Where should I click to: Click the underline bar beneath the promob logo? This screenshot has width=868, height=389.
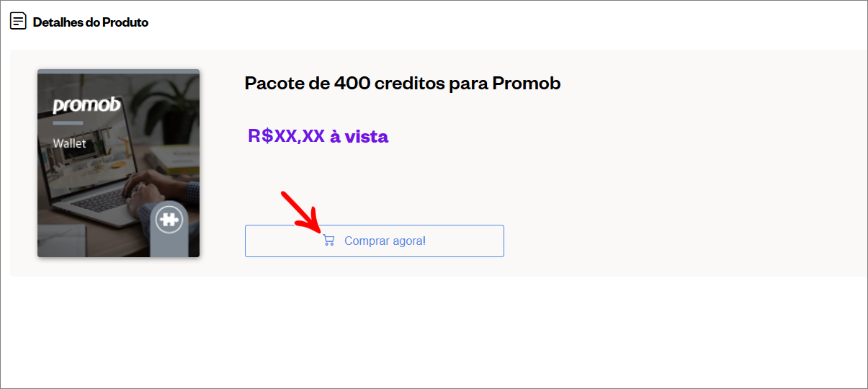[68, 123]
